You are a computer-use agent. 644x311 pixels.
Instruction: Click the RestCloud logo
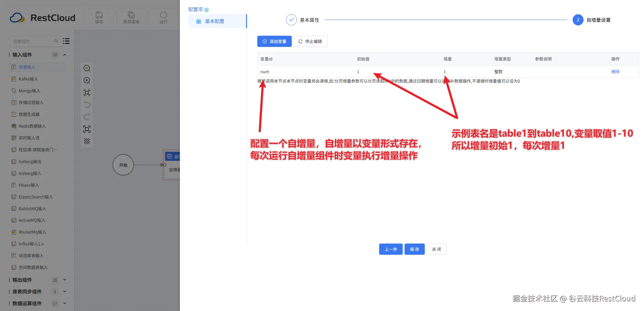pyautogui.click(x=42, y=18)
